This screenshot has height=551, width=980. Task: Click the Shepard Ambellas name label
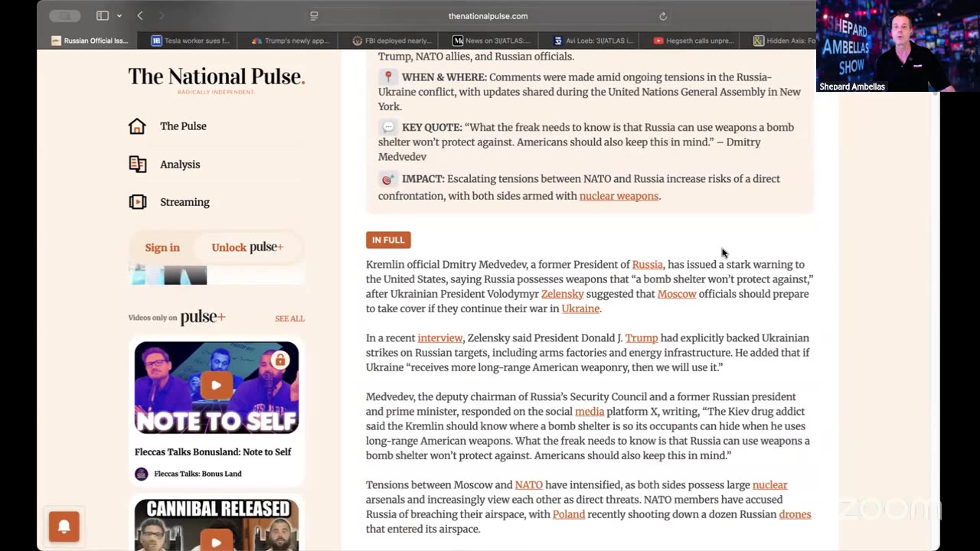852,87
